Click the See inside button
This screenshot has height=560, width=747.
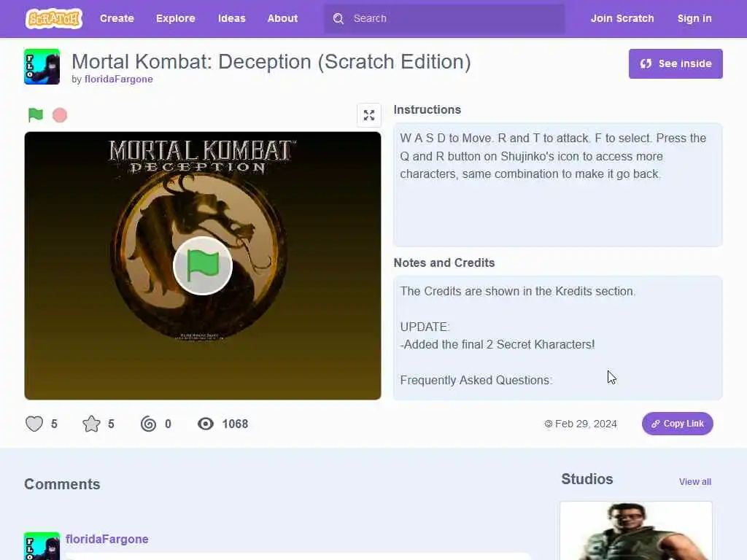[x=676, y=64]
